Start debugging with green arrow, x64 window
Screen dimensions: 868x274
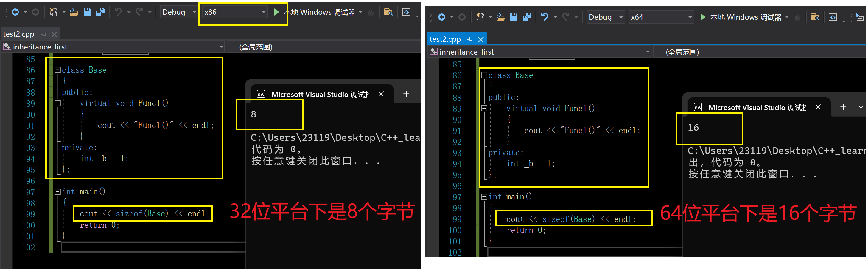click(703, 17)
